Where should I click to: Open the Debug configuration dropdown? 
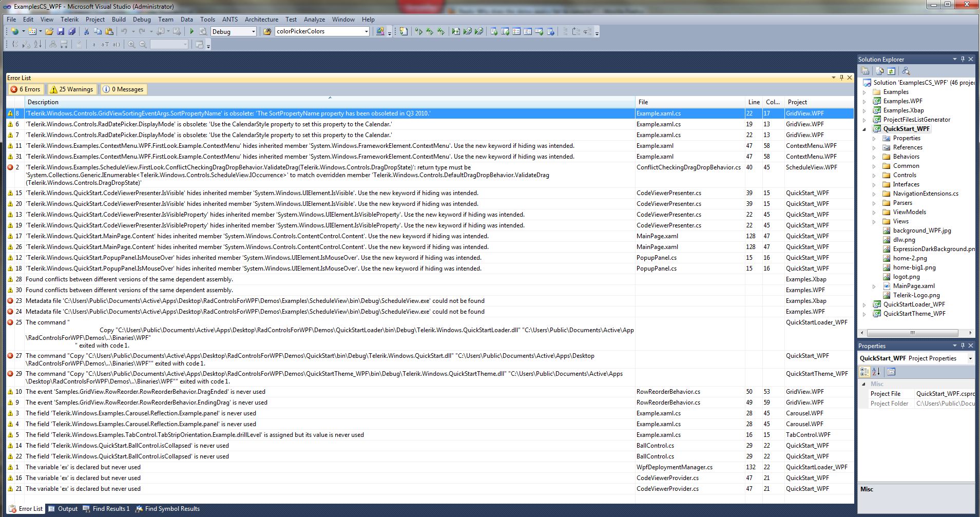[253, 31]
